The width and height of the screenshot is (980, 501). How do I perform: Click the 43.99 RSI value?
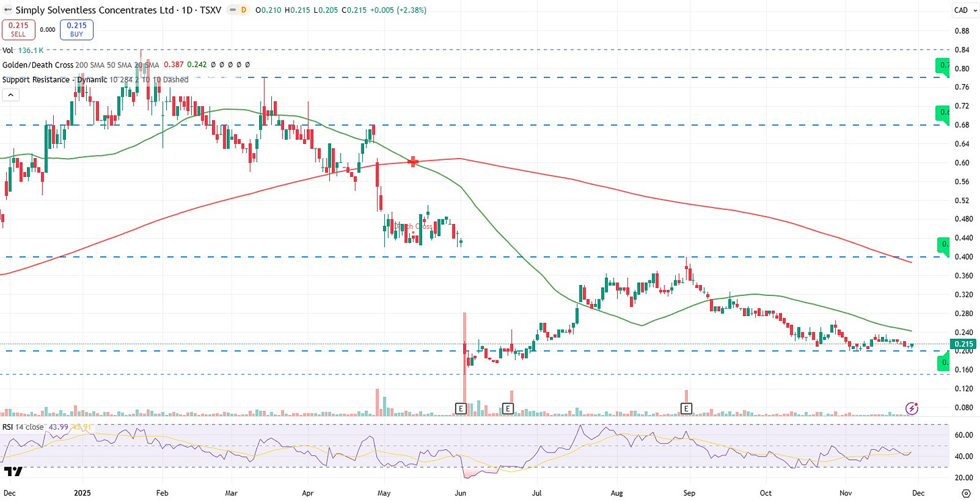pos(59,426)
